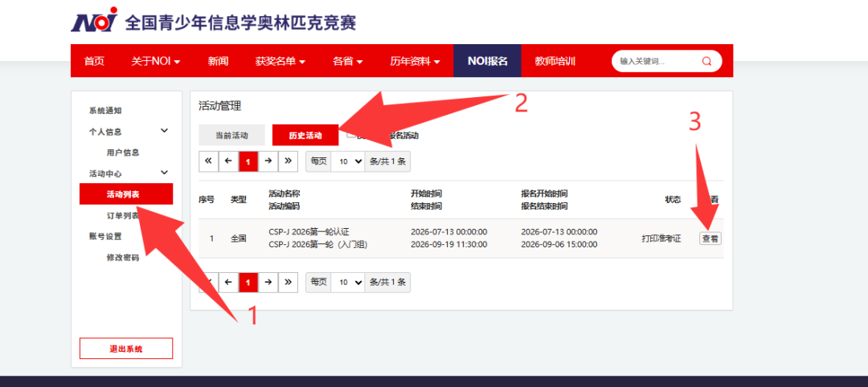Click previous-page arrow below the table
This screenshot has height=387, width=868.
[x=228, y=282]
